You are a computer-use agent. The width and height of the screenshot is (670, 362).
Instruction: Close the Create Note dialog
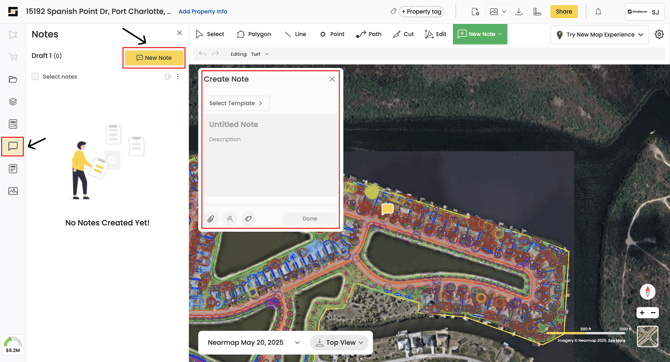(x=332, y=79)
